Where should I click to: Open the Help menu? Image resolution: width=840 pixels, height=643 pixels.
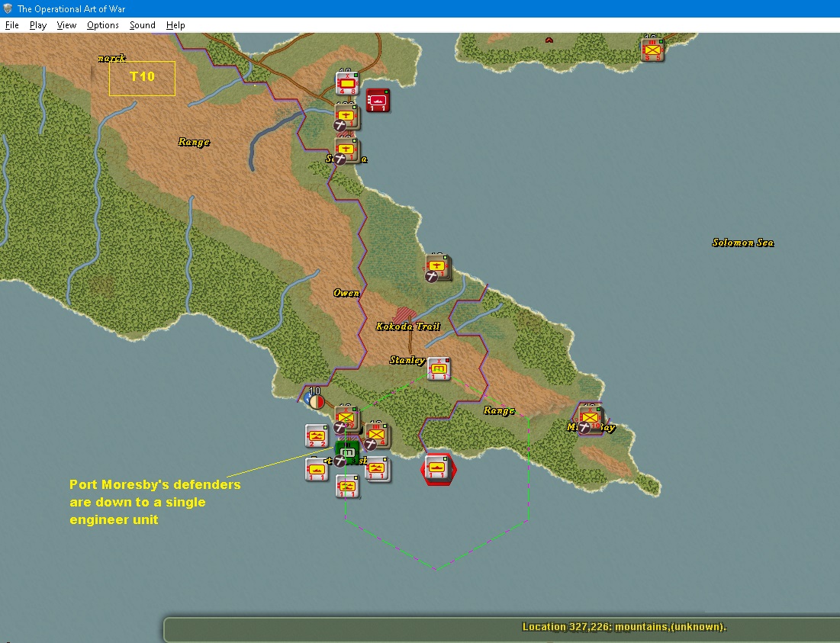pyautogui.click(x=175, y=25)
